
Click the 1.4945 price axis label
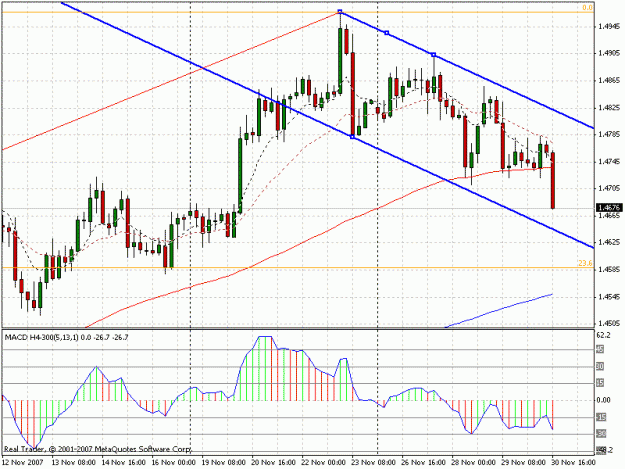(609, 27)
